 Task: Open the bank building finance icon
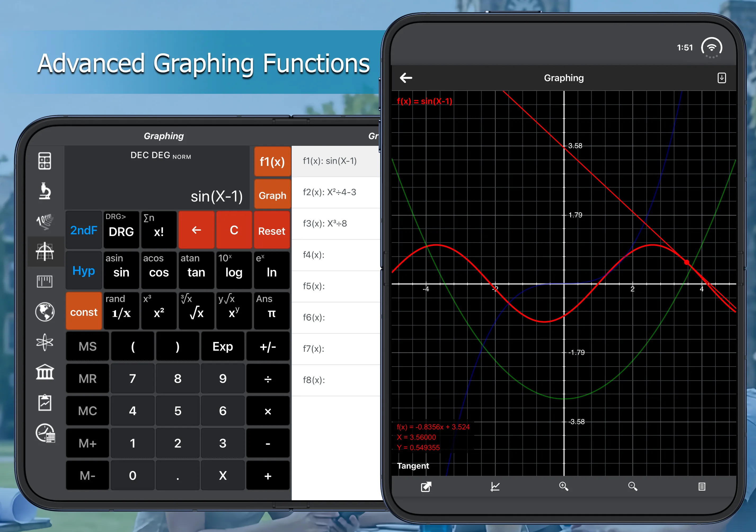coord(45,372)
